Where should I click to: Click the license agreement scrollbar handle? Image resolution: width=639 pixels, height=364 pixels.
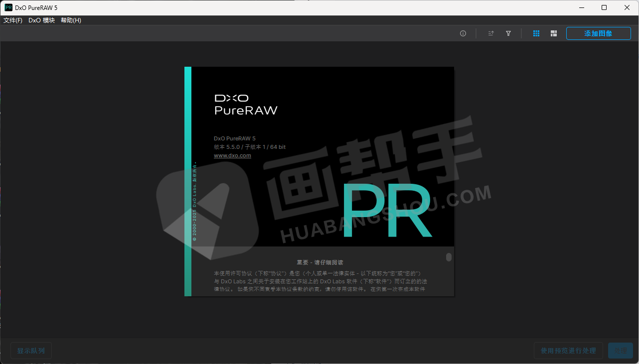click(x=449, y=257)
